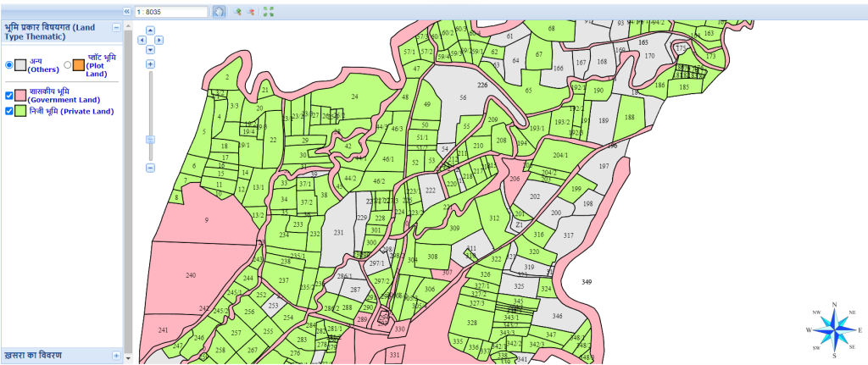Expand the खसरा का विवरण panel

(x=116, y=355)
